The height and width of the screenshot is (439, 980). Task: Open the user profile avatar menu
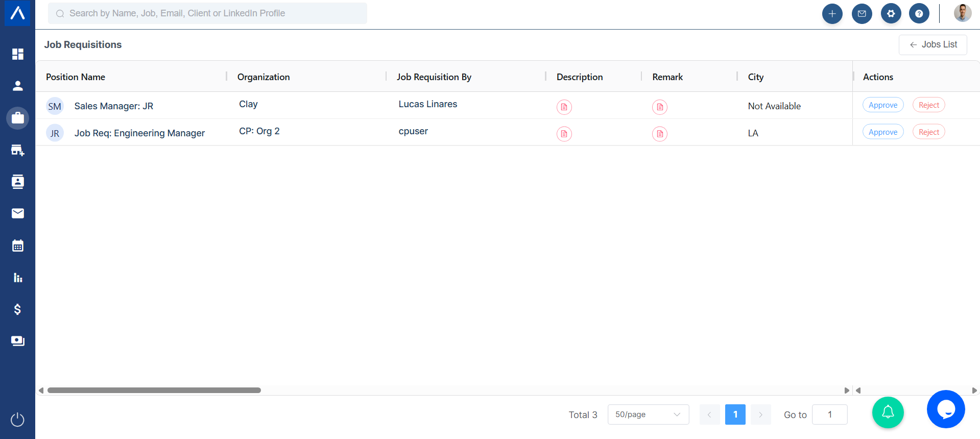[x=962, y=13]
